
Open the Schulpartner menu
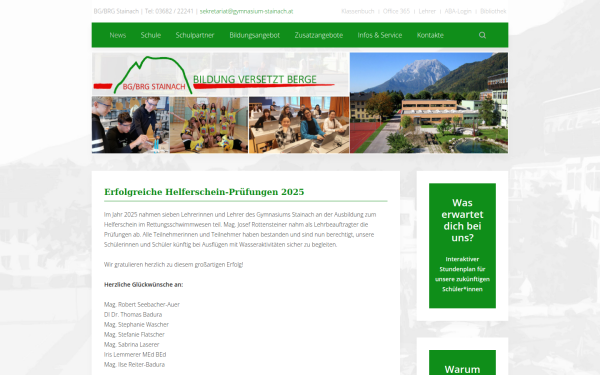point(195,35)
